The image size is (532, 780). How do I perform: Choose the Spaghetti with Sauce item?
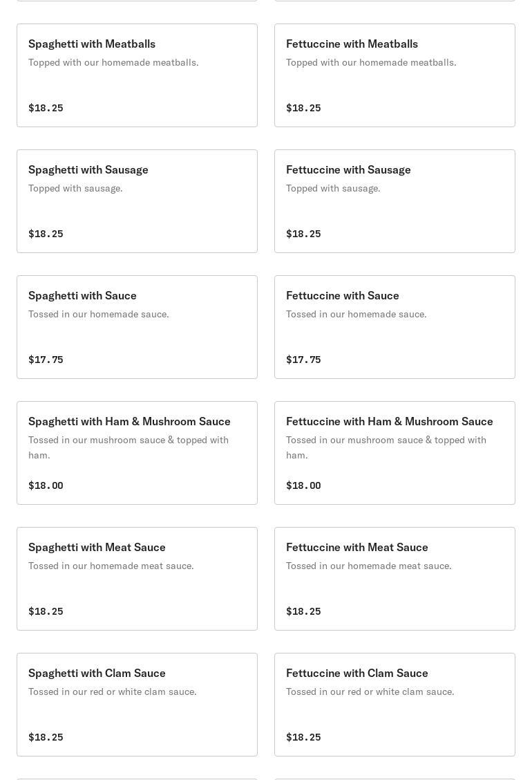137,327
